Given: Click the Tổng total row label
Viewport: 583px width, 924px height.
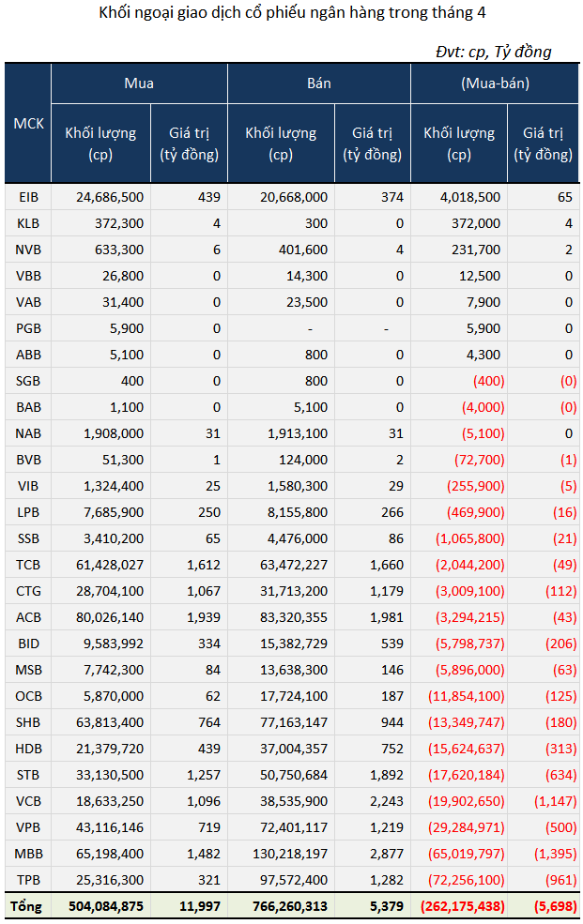Looking at the screenshot, I should (26, 906).
